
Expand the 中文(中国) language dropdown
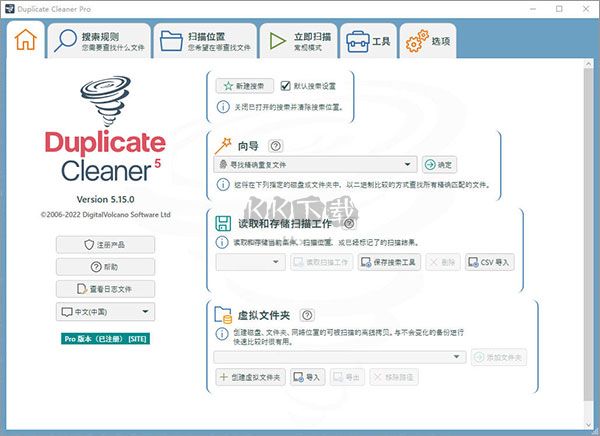(x=105, y=312)
